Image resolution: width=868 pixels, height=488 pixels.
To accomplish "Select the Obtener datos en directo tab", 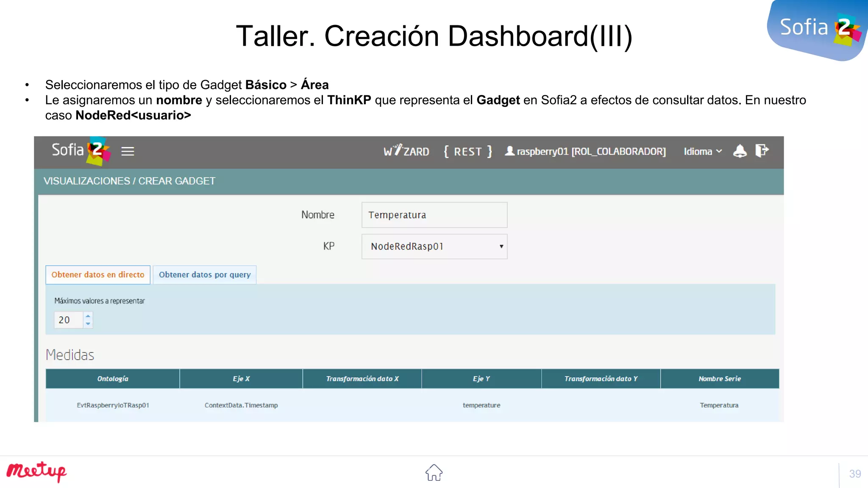I will point(98,274).
